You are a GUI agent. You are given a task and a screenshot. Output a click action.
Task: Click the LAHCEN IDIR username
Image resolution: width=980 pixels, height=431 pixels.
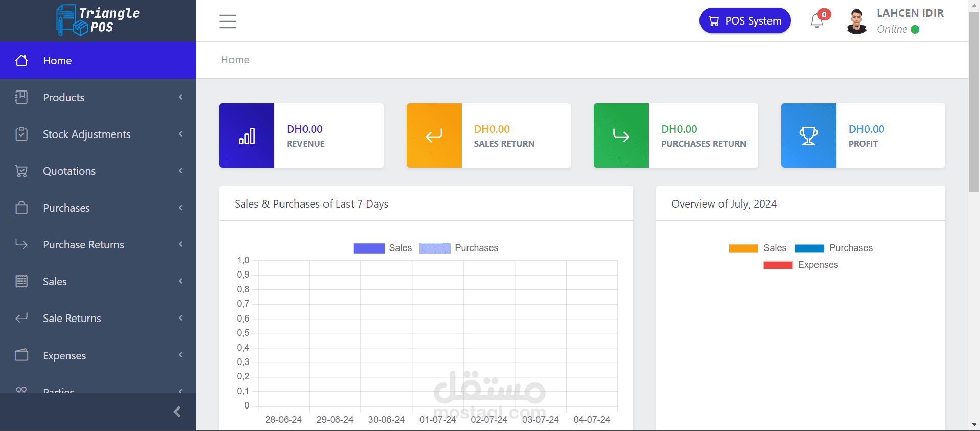pos(910,13)
